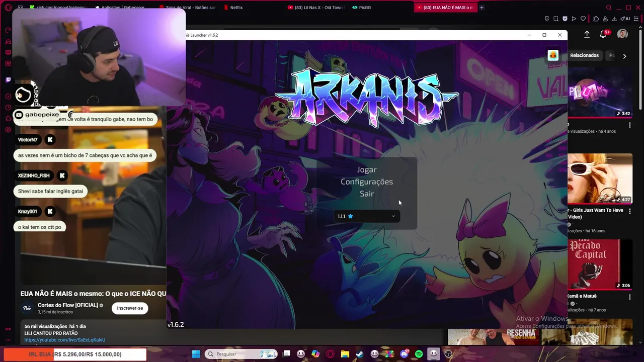Viewport: 644px width, 362px height.
Task: Click the Cortes do Flow channel avatar
Action: [x=27, y=308]
